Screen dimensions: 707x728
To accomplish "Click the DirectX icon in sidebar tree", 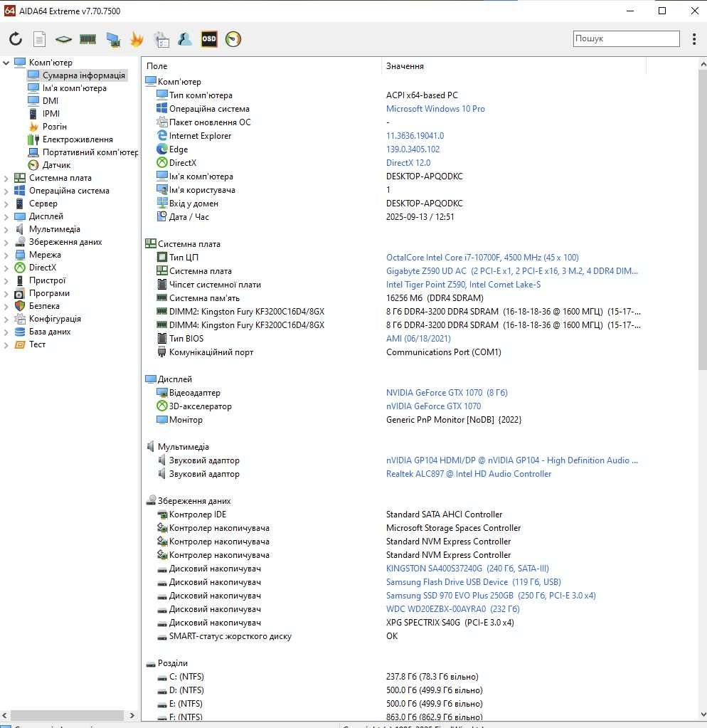I will pos(19,268).
